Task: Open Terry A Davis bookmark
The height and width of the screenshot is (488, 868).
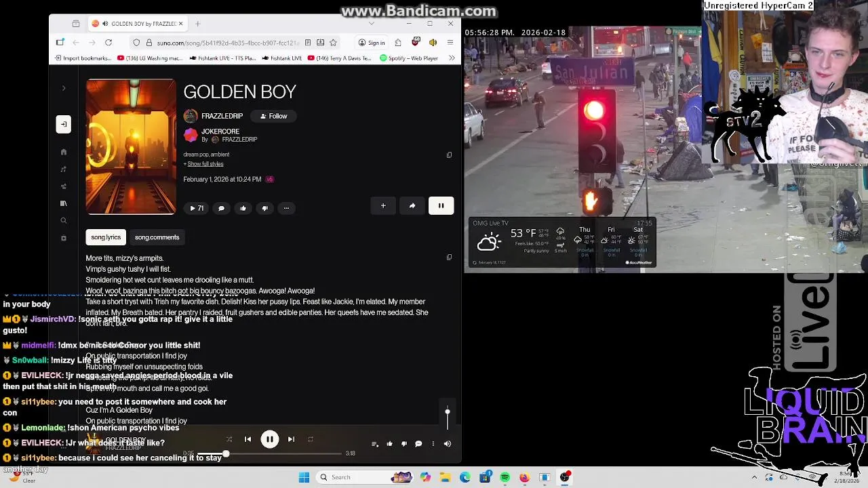Action: [340, 58]
